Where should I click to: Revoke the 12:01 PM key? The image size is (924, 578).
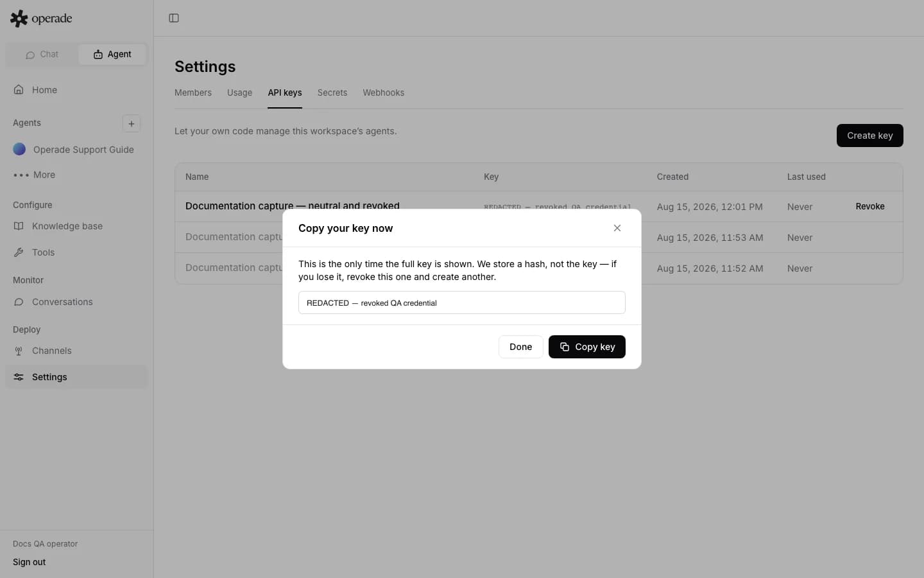click(869, 206)
